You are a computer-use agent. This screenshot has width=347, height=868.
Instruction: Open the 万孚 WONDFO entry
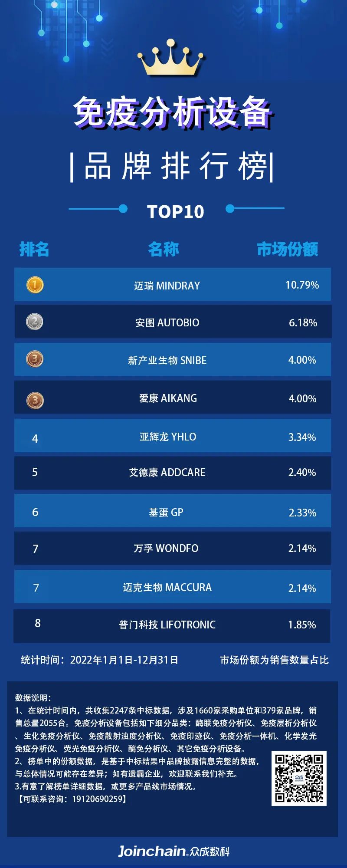tap(166, 548)
